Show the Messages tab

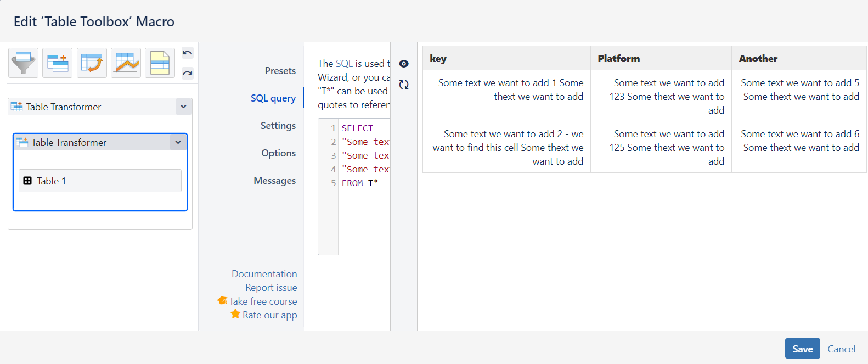pos(274,181)
